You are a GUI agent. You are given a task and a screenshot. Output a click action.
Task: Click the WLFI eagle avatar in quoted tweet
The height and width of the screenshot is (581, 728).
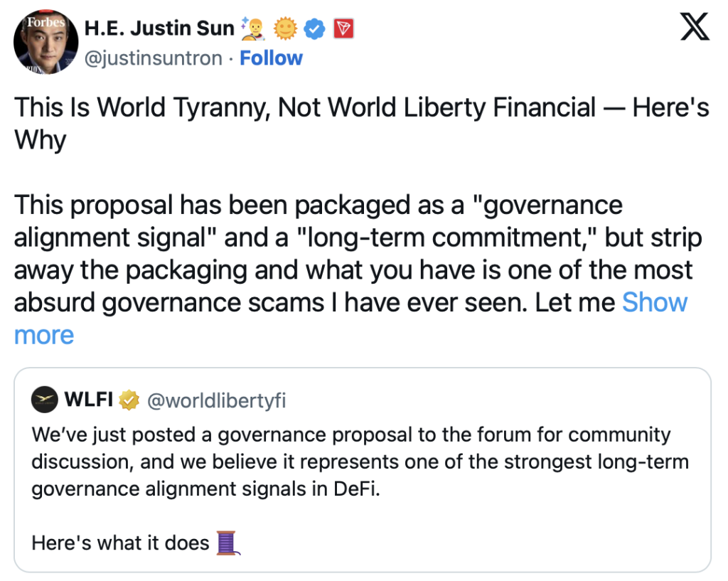(44, 400)
